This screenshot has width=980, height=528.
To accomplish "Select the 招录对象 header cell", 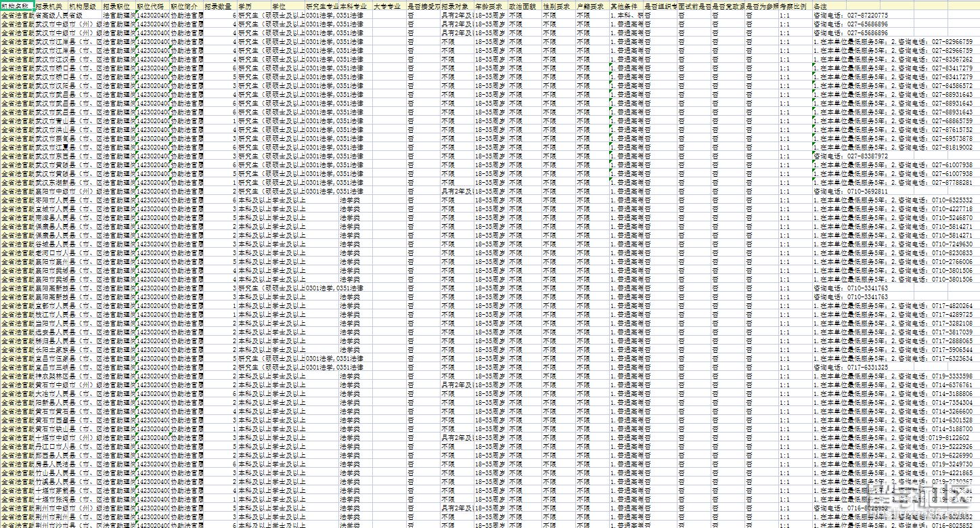I will pos(457,5).
